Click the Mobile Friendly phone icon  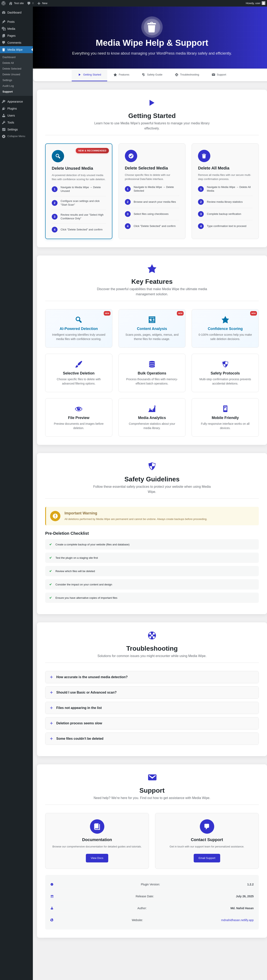coord(225,409)
